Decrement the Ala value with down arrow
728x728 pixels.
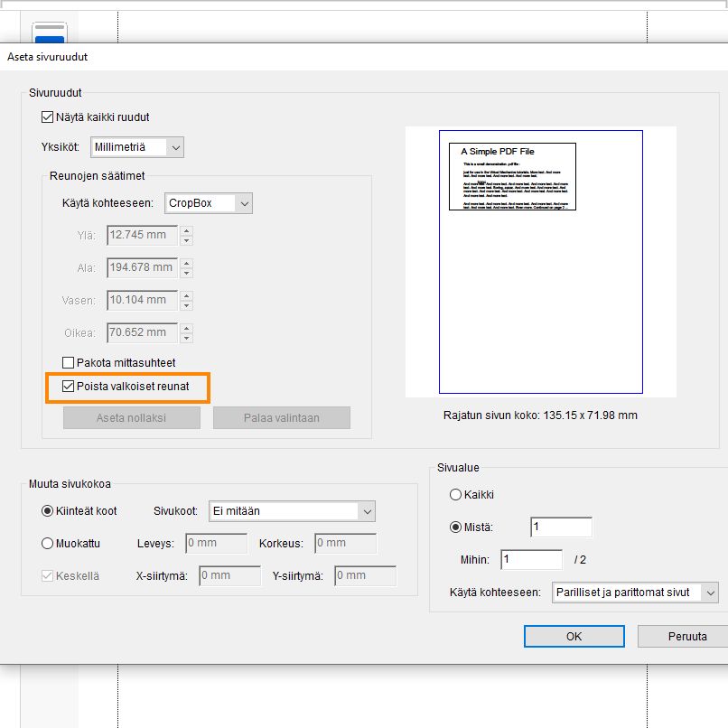click(x=186, y=272)
